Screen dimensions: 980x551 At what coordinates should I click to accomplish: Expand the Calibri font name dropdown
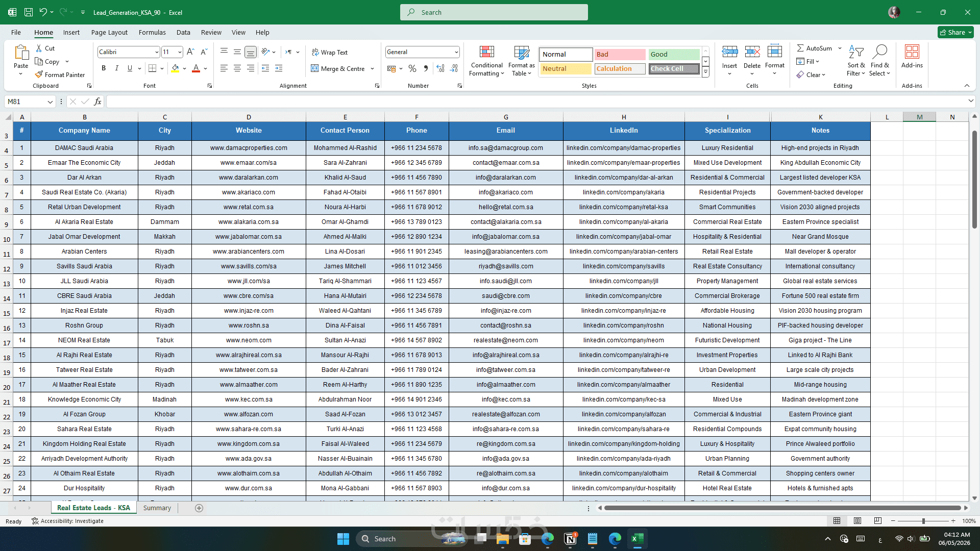(156, 52)
